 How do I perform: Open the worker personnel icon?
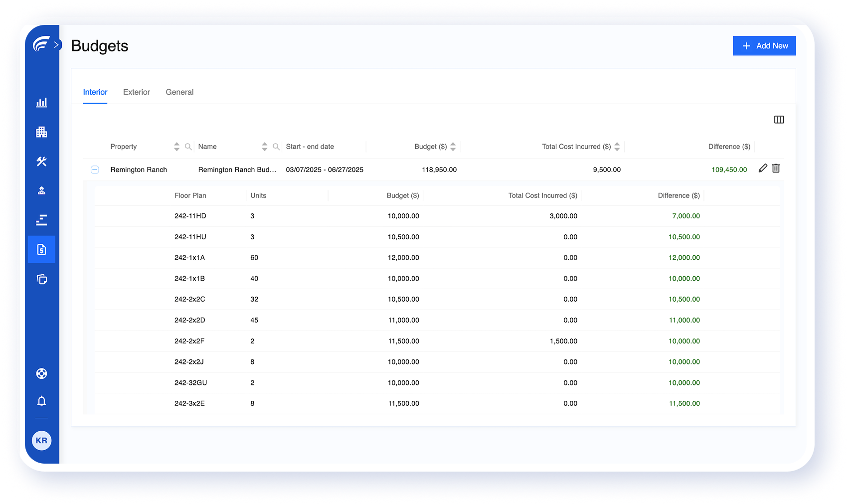pos(41,190)
